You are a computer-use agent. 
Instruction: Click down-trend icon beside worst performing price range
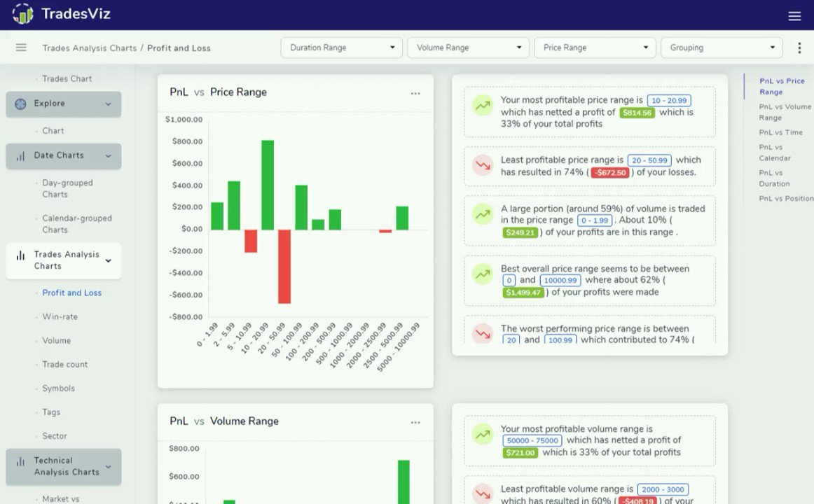pos(483,333)
